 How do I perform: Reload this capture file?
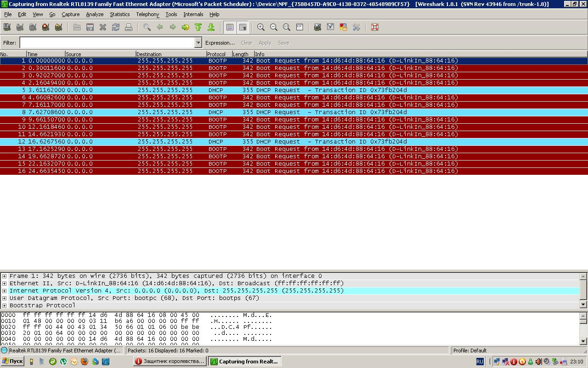tap(116, 27)
